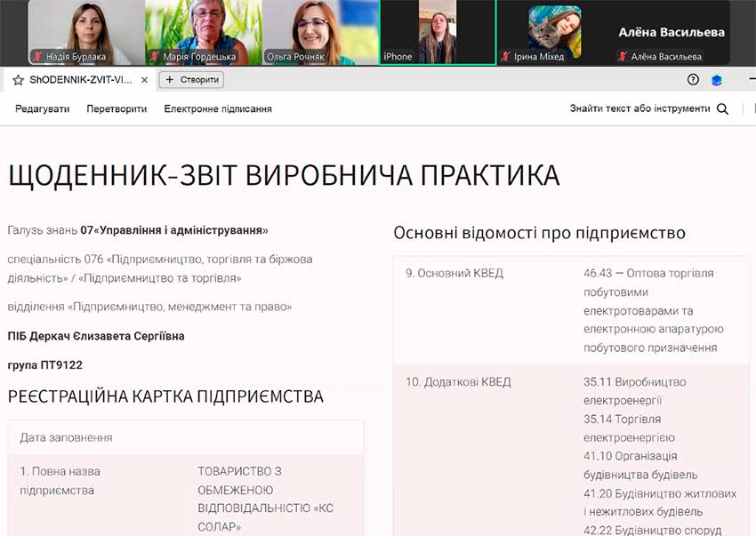Click the star icon on the document tab

[18, 80]
